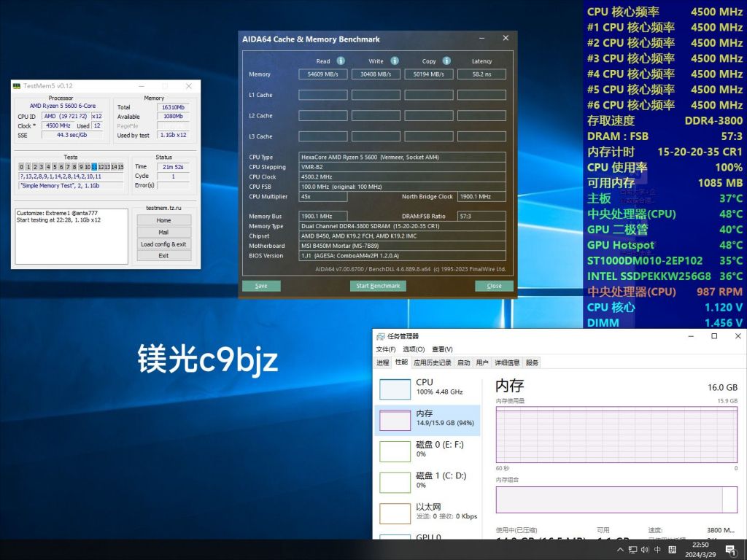This screenshot has width=747, height=560.
Task: Click the Read info icon in AIDA64
Action: [340, 61]
